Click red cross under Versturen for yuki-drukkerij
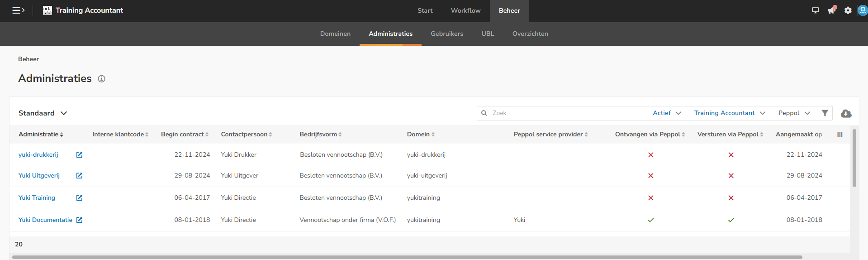 click(x=731, y=155)
